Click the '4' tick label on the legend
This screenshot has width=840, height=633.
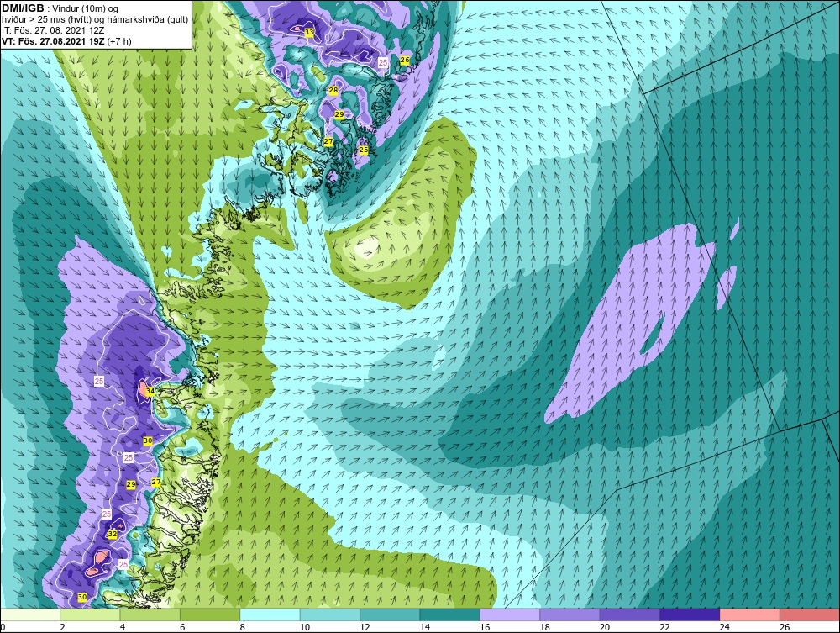tap(123, 628)
